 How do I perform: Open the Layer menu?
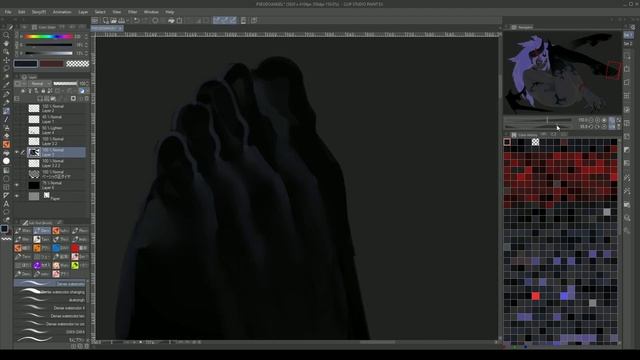83,12
